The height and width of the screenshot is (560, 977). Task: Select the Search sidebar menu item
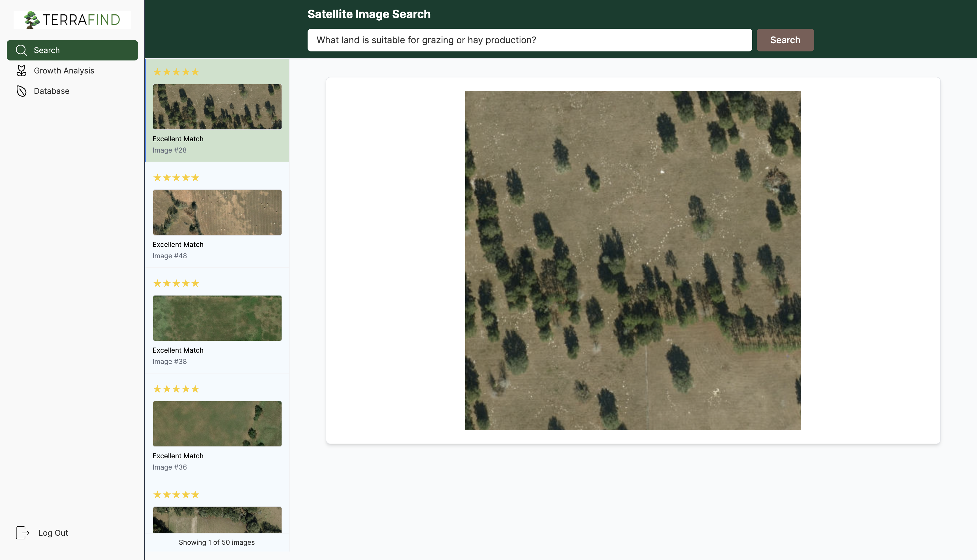(72, 50)
